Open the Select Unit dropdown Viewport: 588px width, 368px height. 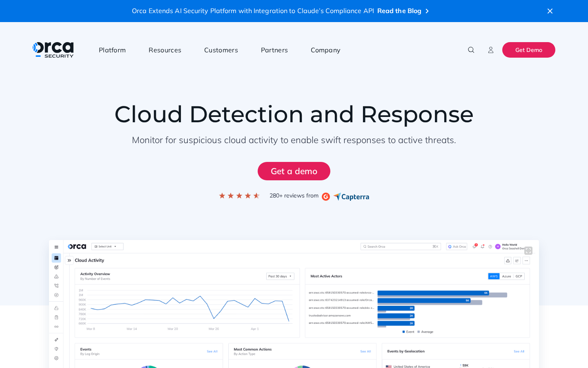tap(107, 247)
